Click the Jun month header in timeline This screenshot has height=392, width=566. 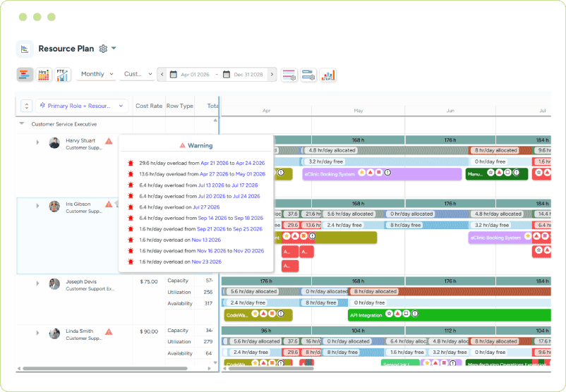point(450,111)
